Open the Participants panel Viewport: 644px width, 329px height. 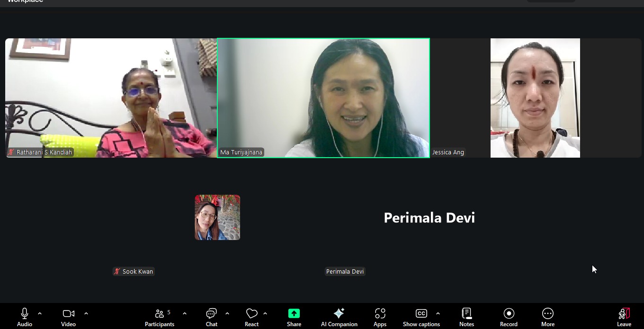point(160,314)
